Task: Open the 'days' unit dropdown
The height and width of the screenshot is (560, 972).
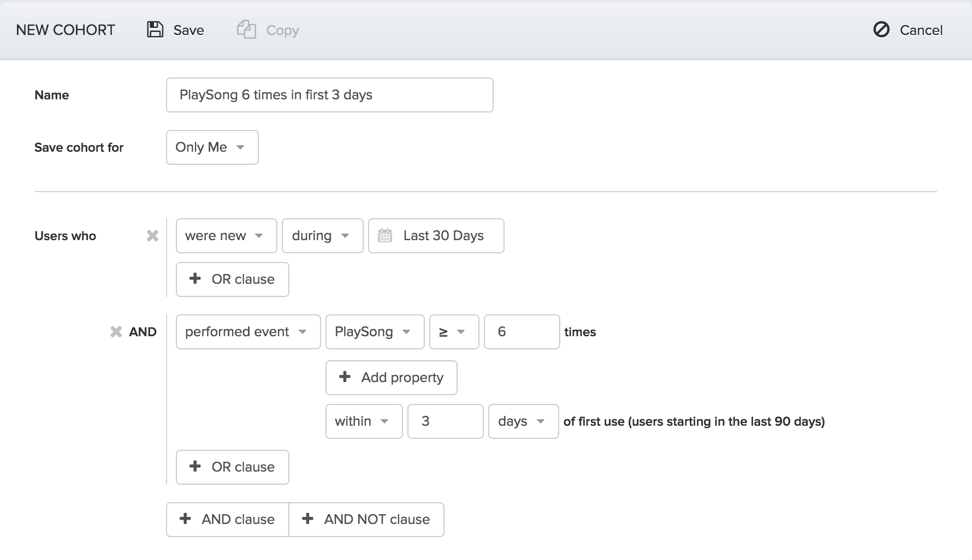Action: click(x=523, y=421)
